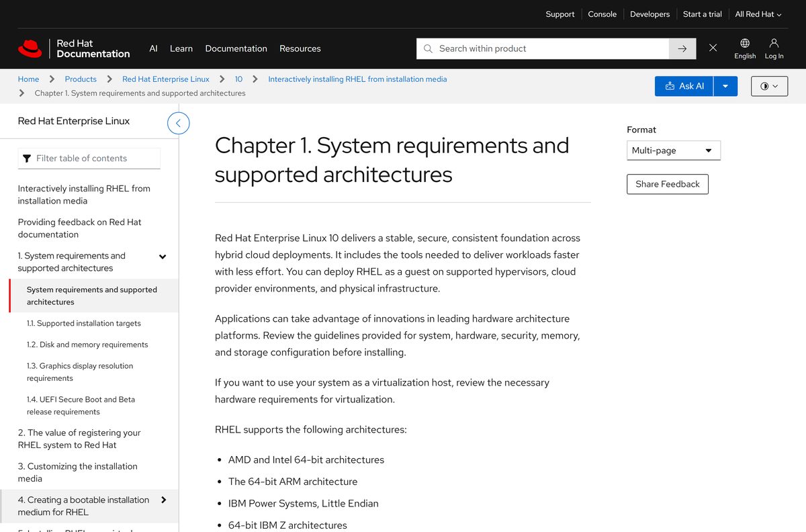Open the Ask AI dropdown arrow
The height and width of the screenshot is (532, 806).
point(725,86)
